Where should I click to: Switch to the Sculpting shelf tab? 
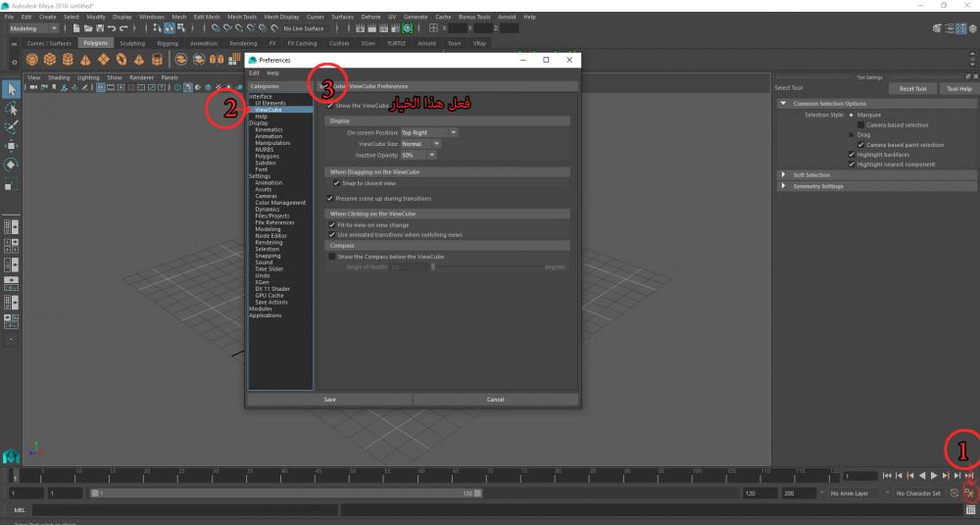pyautogui.click(x=132, y=43)
